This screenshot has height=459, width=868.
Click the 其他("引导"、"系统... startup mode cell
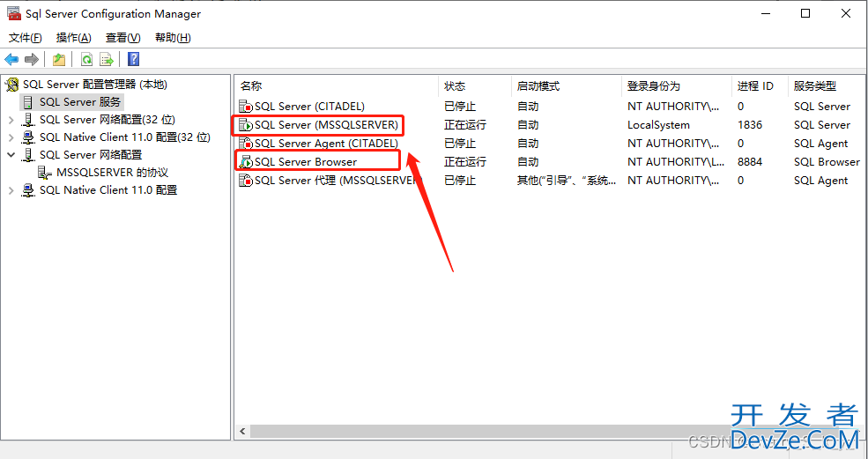[567, 181]
